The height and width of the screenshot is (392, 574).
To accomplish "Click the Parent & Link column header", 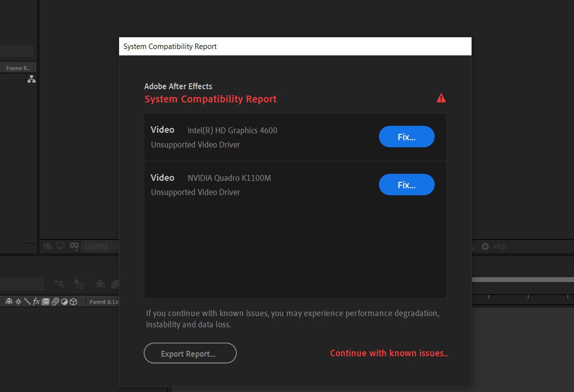I will (104, 301).
